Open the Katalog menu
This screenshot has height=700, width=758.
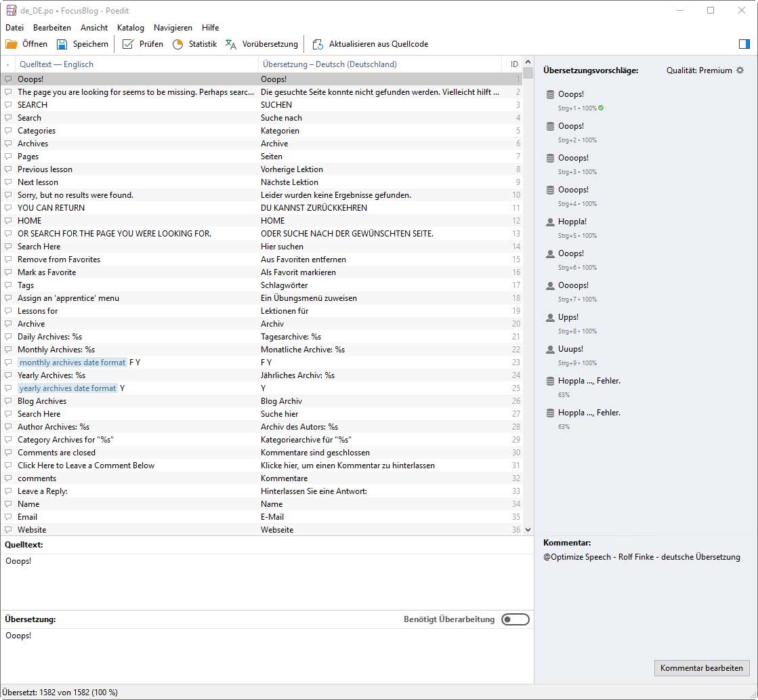pos(131,28)
